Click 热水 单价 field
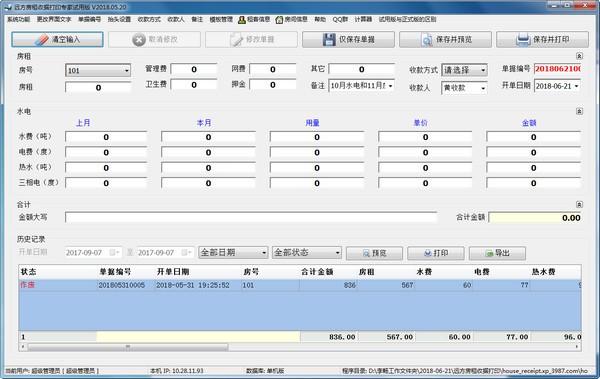Viewport: 600px width, 379px height. [425, 168]
